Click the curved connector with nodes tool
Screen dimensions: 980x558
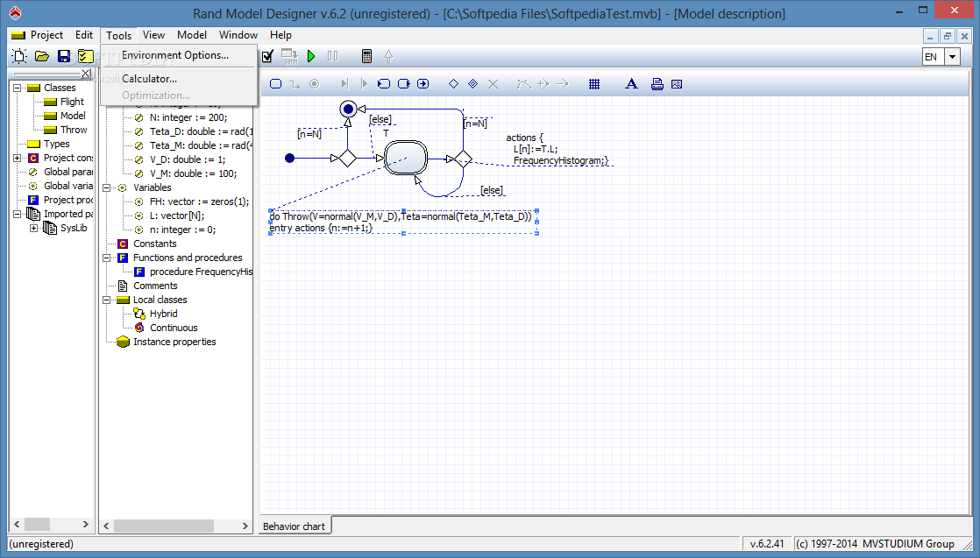(524, 84)
